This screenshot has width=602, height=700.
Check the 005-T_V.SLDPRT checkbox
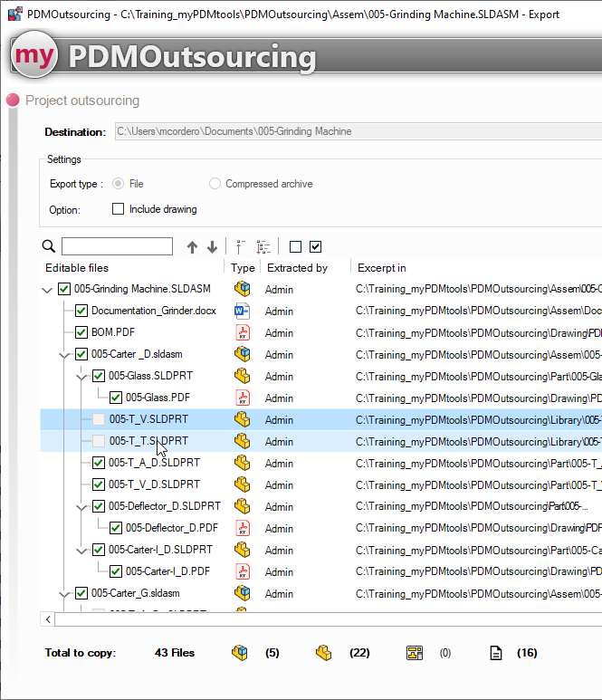[99, 419]
